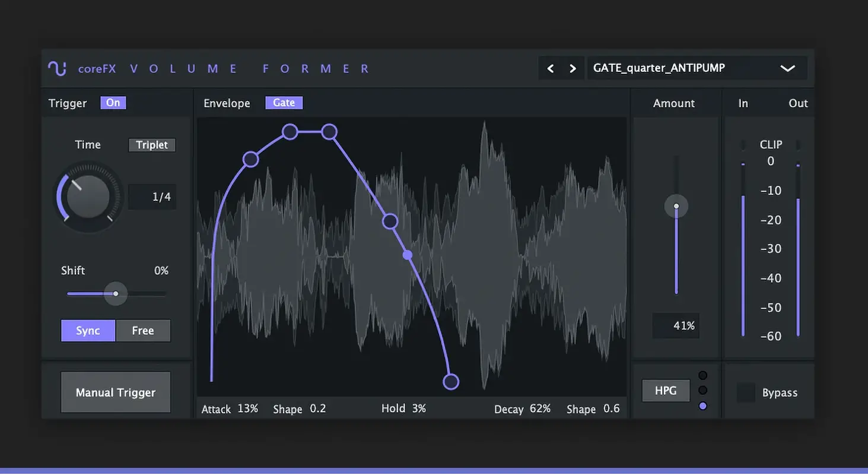Click the small filled decay shape point
868x475 pixels.
[x=408, y=255]
